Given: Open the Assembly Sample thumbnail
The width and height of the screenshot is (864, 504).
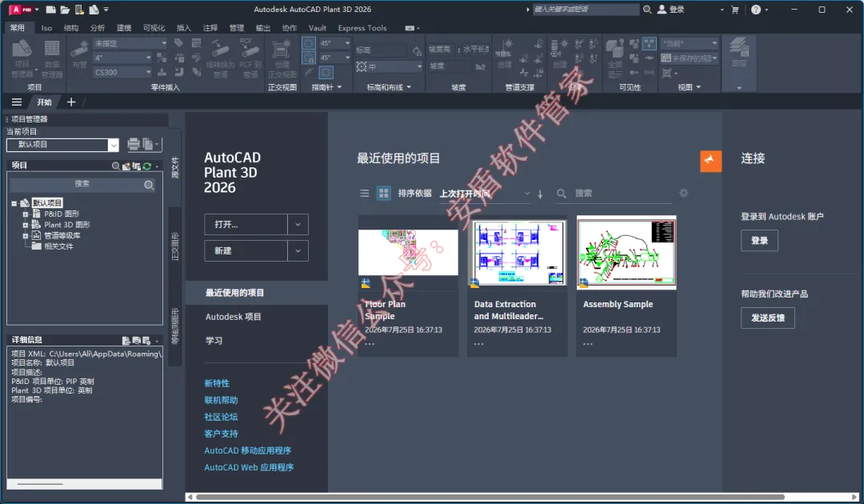Looking at the screenshot, I should [x=626, y=252].
